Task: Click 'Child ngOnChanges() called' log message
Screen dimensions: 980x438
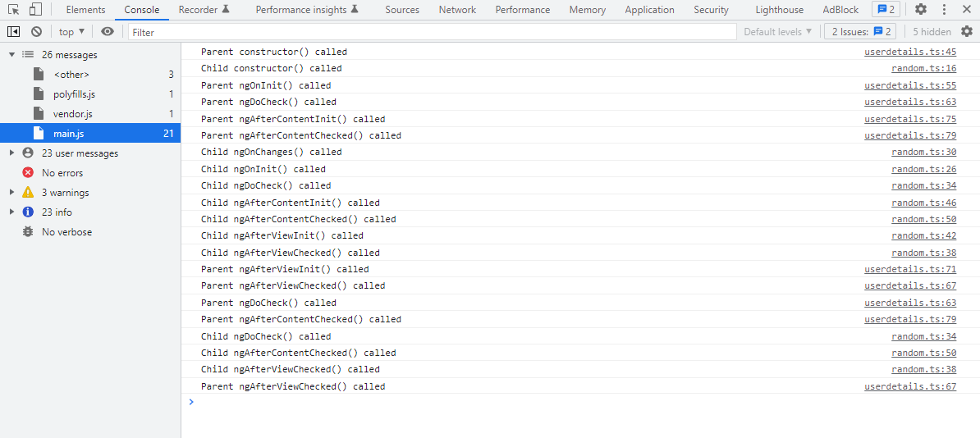Action: click(x=271, y=153)
